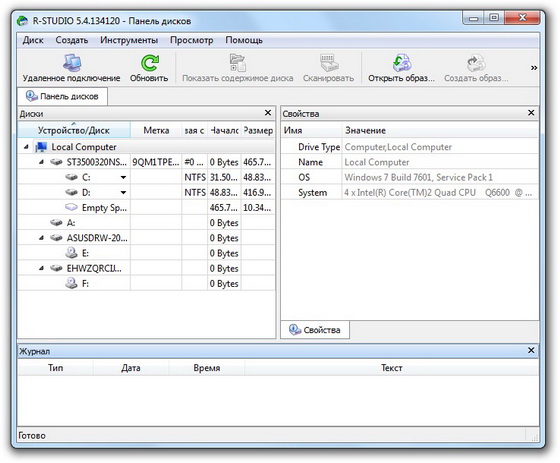The image size is (560, 463).
Task: Click the Готово status bar text
Action: [32, 435]
